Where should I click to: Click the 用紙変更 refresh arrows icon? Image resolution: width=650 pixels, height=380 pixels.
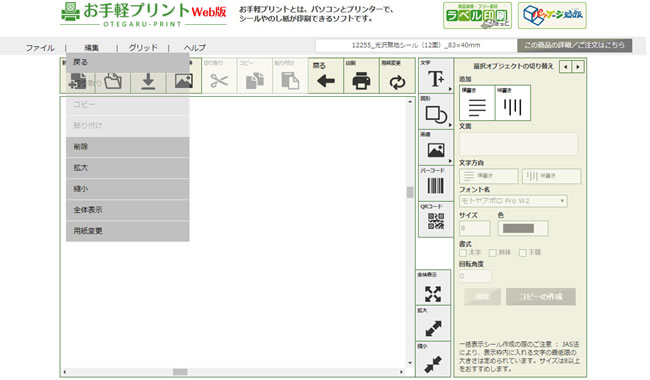397,82
